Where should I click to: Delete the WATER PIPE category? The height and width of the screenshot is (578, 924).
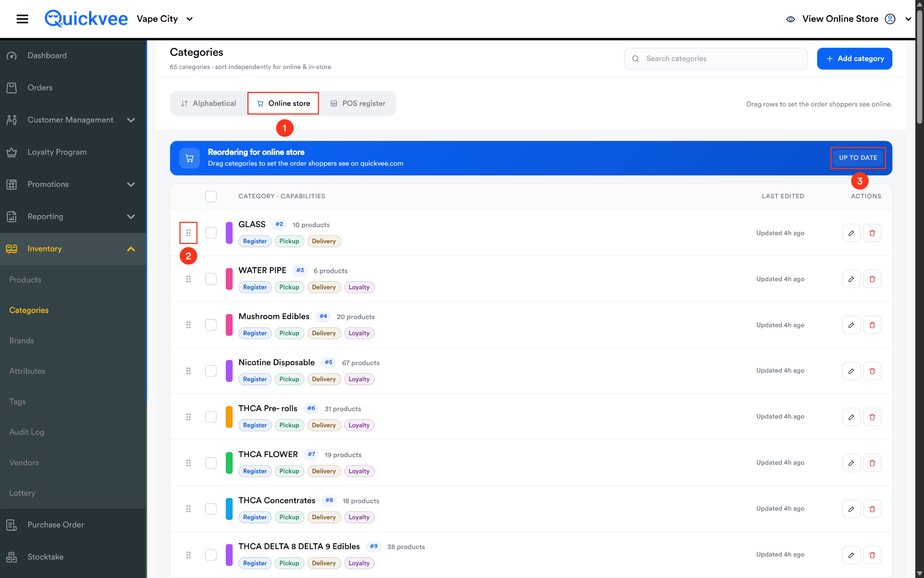click(872, 279)
